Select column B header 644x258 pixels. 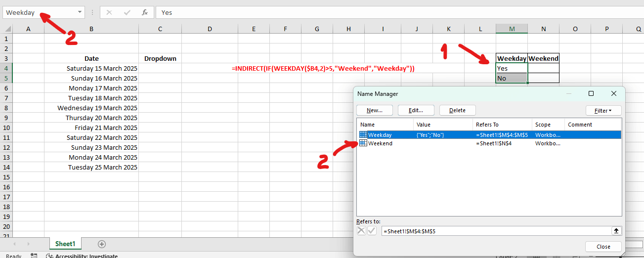[x=91, y=29]
